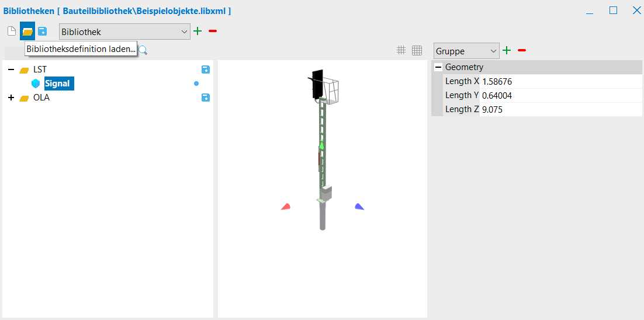This screenshot has width=644, height=320.
Task: Click the save icon in the LST row
Action: click(x=206, y=69)
